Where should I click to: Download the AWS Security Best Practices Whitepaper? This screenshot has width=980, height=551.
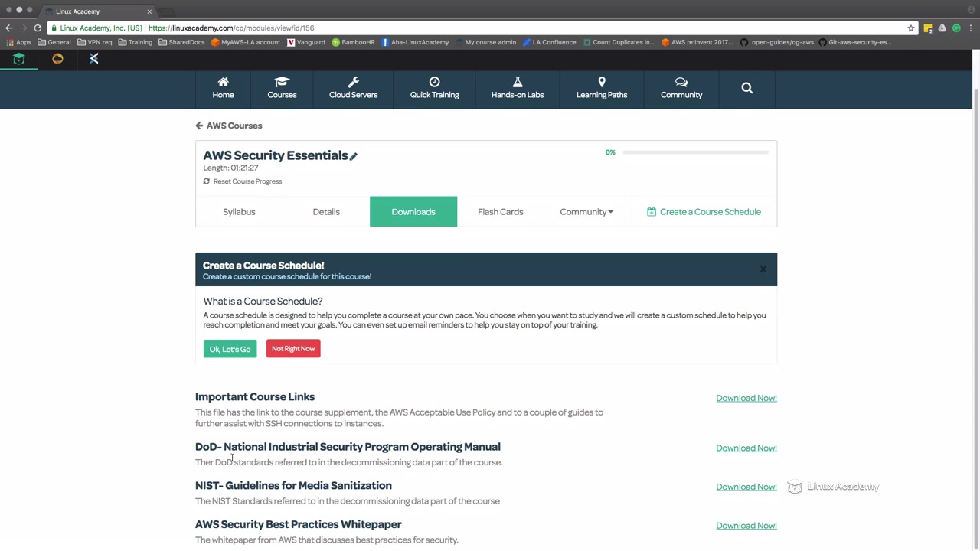coord(746,526)
